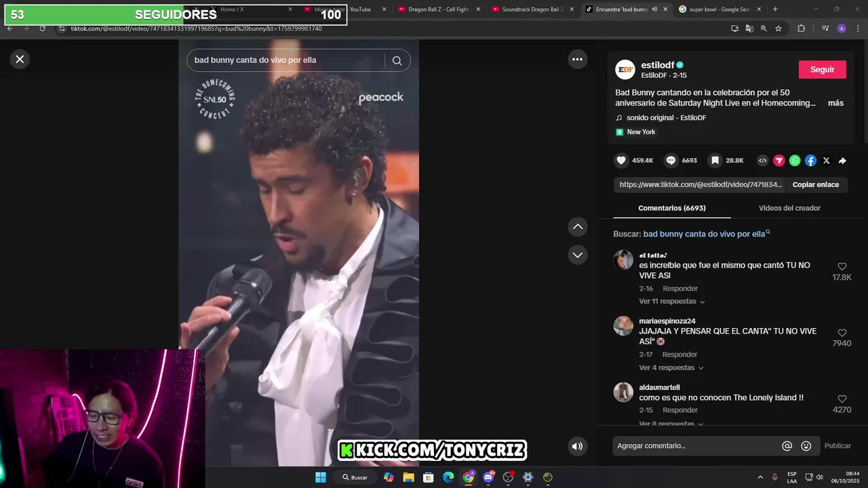Send to friends via red paper-plane icon
The height and width of the screenshot is (488, 868).
[x=778, y=161]
